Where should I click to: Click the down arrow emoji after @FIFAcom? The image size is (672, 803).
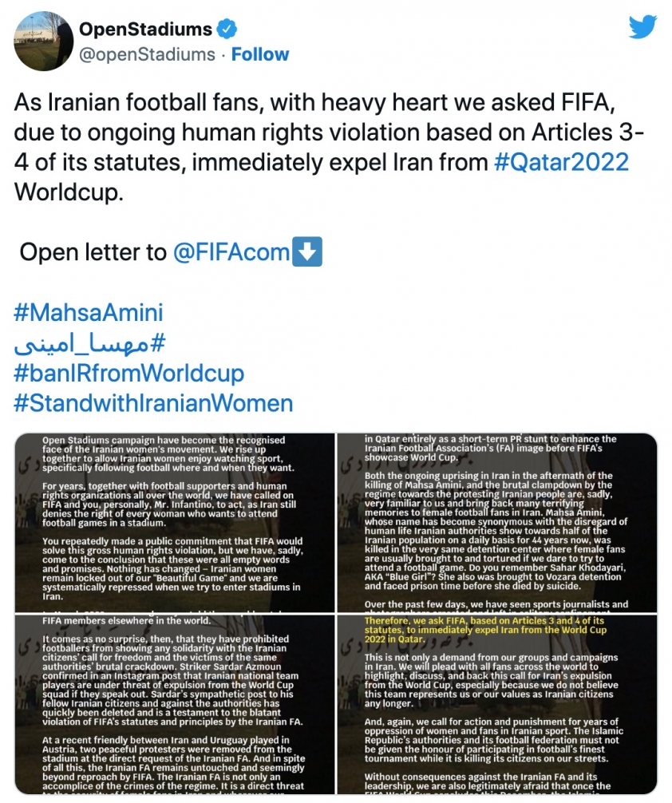point(306,251)
